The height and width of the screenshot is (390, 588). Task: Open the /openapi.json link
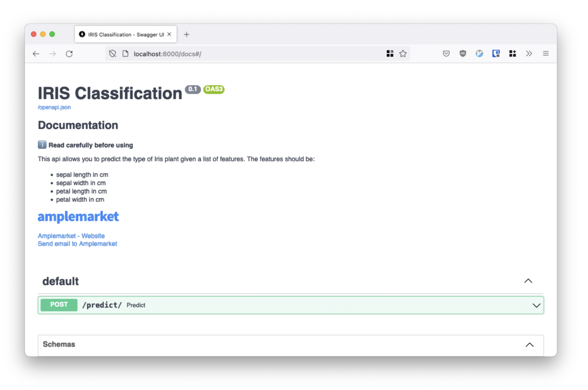pyautogui.click(x=54, y=107)
